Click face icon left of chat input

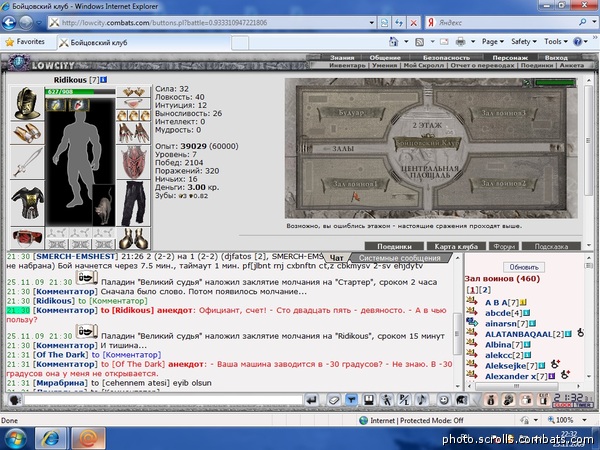pyautogui.click(x=15, y=400)
